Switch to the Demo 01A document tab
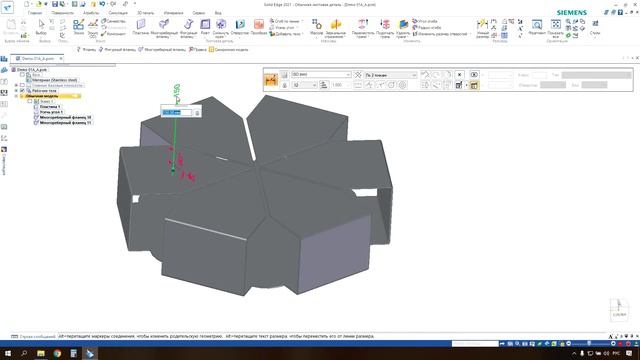This screenshot has height=360, width=640. click(x=38, y=58)
